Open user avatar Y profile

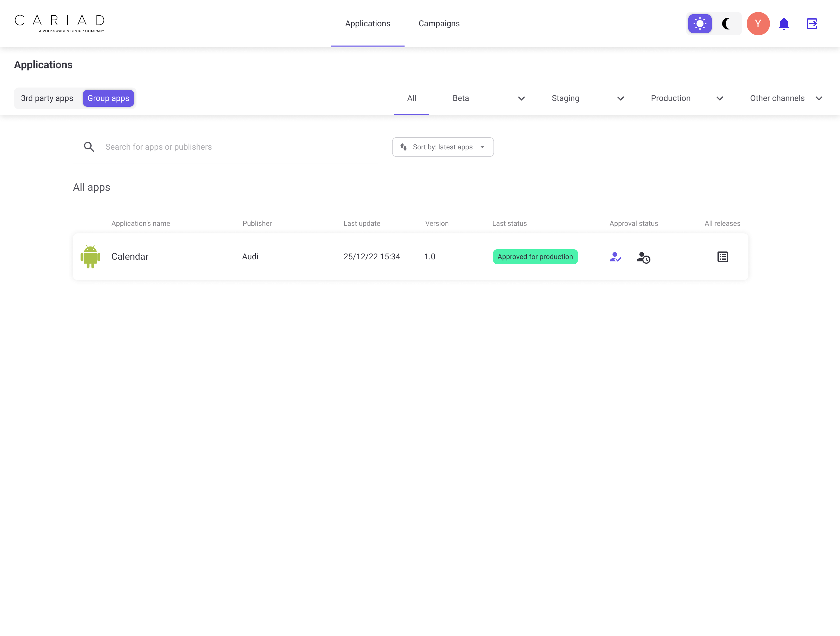tap(758, 24)
